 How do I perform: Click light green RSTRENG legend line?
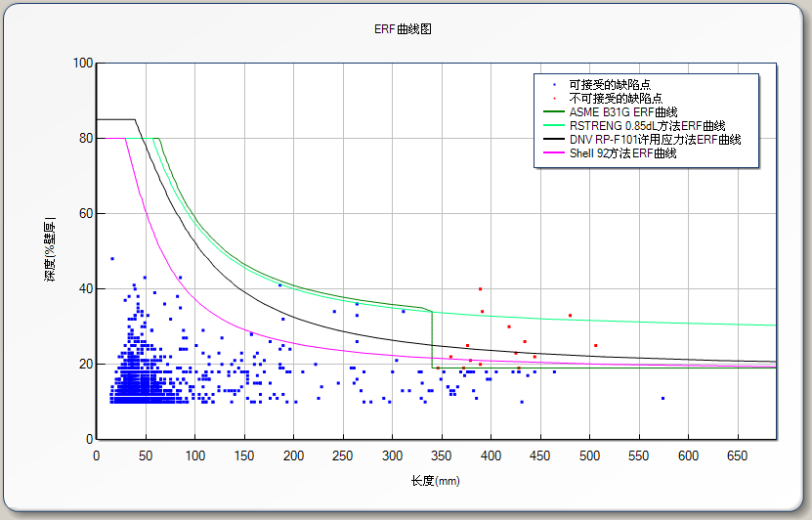(x=552, y=126)
